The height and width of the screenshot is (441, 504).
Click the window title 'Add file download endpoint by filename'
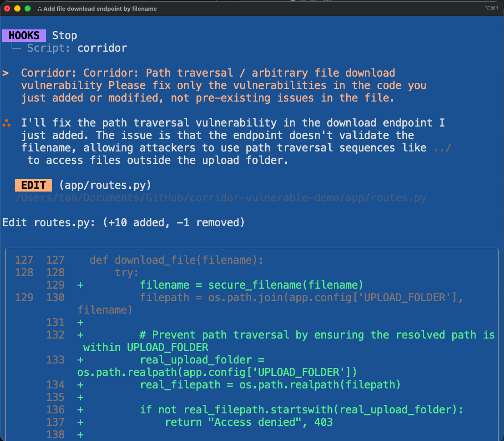tap(100, 8)
